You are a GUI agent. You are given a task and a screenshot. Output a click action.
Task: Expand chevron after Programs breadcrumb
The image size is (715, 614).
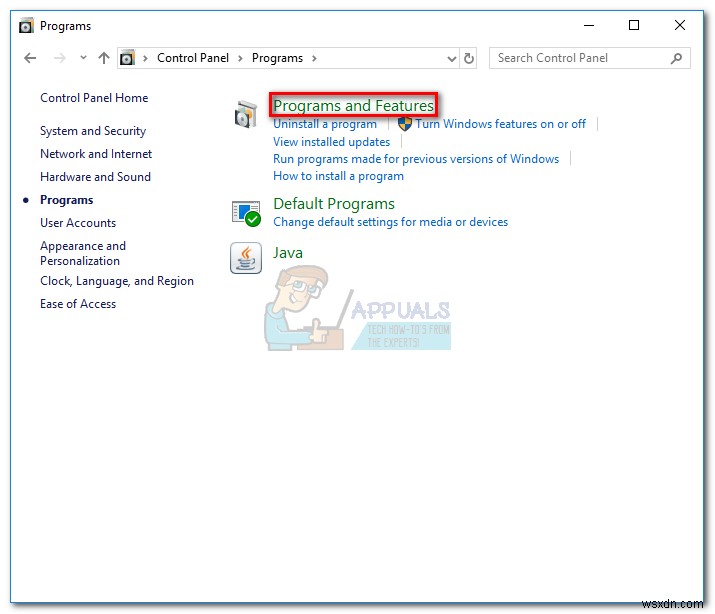(x=314, y=58)
